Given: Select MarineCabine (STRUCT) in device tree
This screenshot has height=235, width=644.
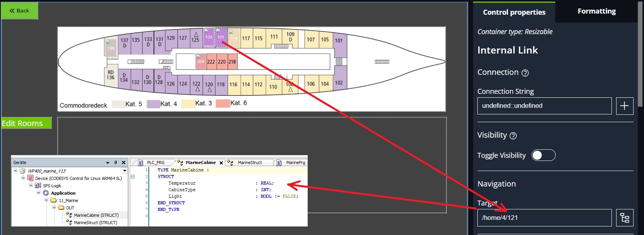Looking at the screenshot, I should pos(96,215).
